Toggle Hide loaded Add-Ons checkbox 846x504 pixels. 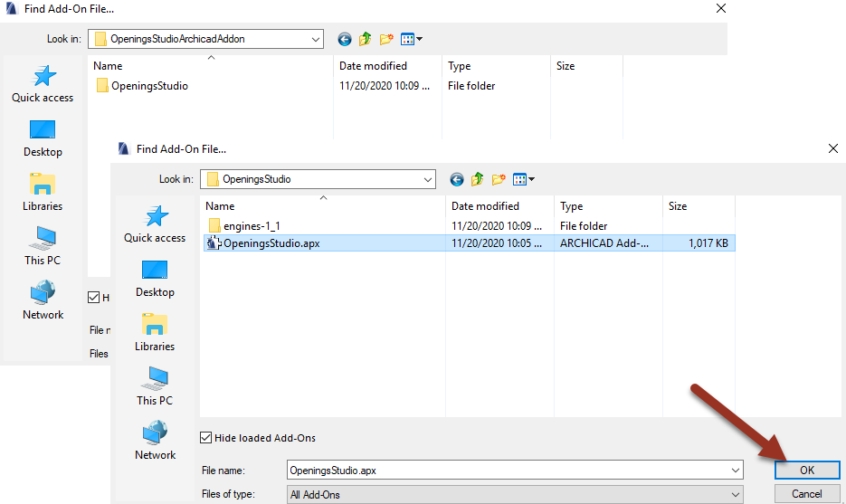[205, 438]
